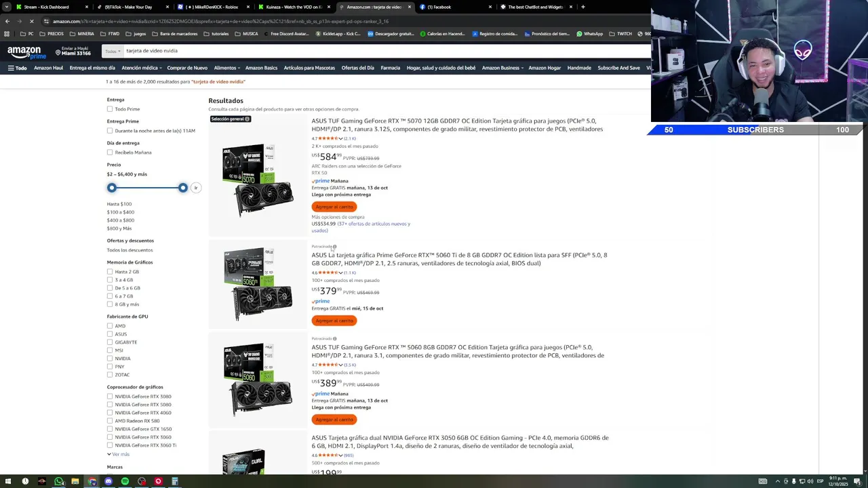The height and width of the screenshot is (488, 868).
Task: Check the Recíbelo Mañana checkbox
Action: [x=110, y=152]
